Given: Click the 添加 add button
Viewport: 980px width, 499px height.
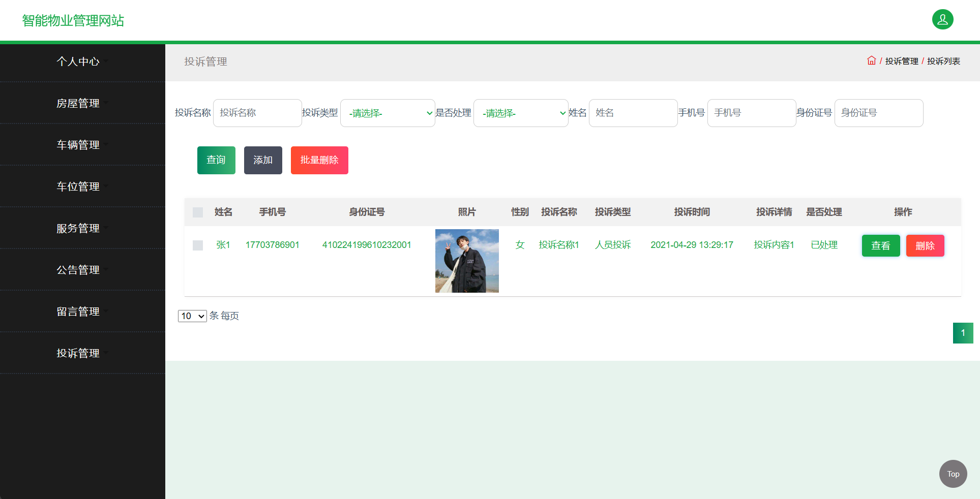Looking at the screenshot, I should pos(263,160).
